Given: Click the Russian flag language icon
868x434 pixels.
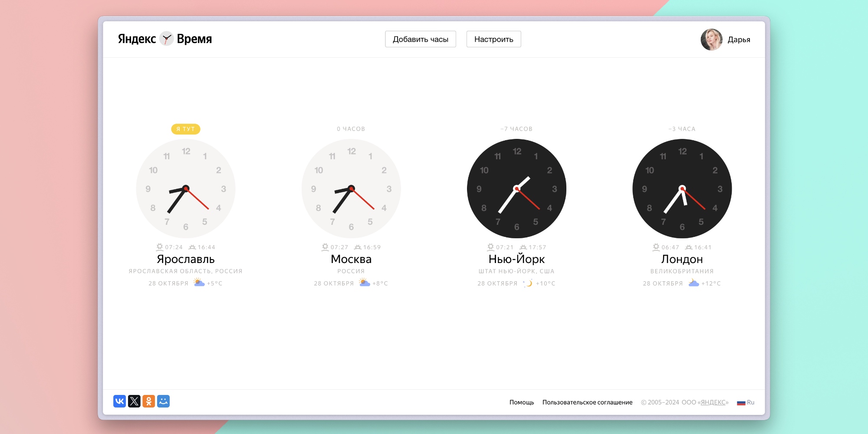Looking at the screenshot, I should pos(741,403).
